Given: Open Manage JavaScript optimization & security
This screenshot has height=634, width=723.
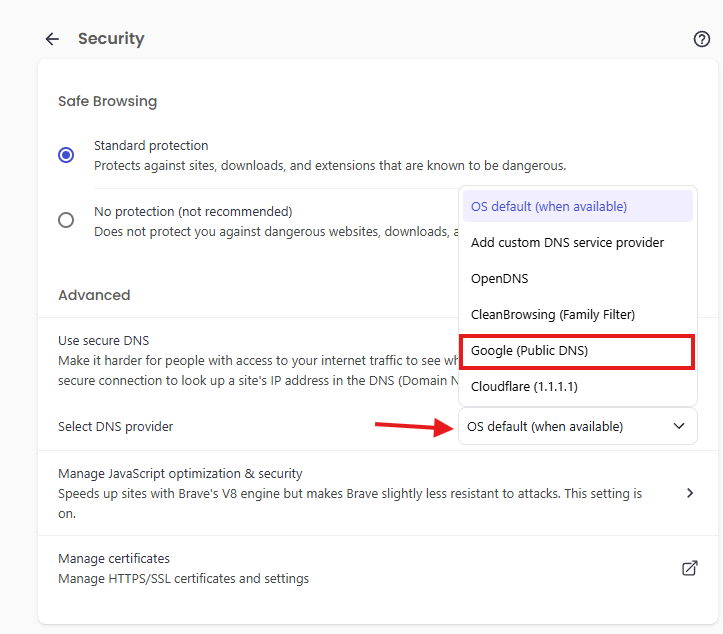Looking at the screenshot, I should (x=180, y=474).
